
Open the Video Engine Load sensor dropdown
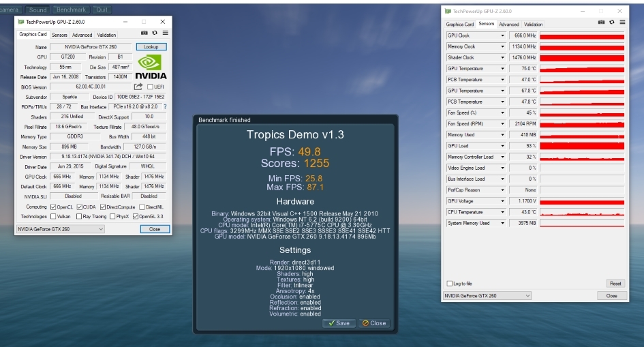(x=502, y=168)
